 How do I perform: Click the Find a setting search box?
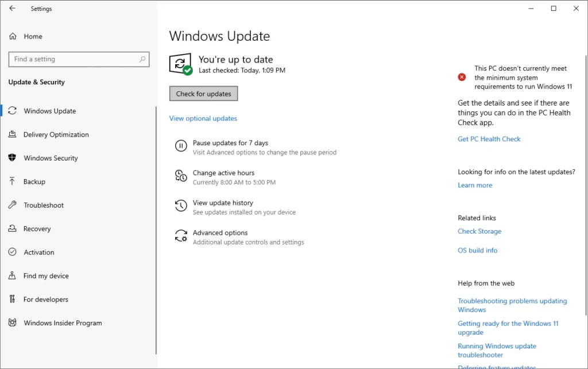75,59
